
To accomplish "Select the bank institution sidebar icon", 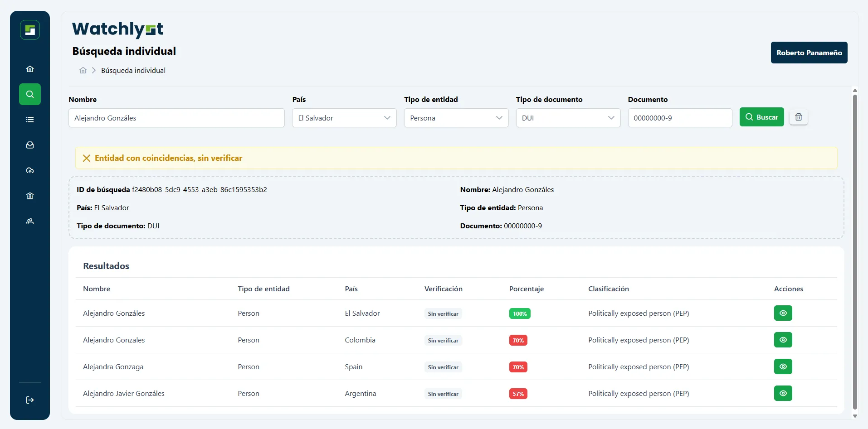I will pos(30,196).
